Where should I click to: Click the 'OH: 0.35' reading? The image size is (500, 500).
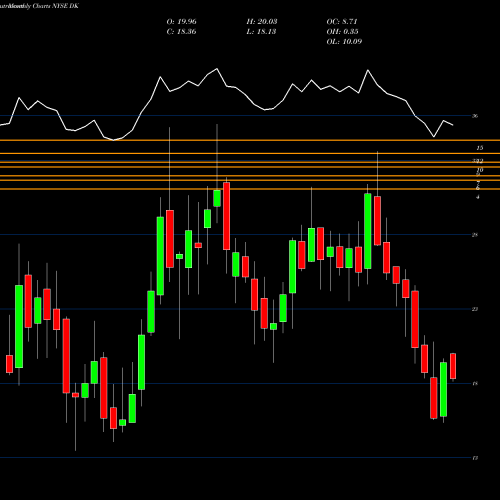tap(342, 32)
